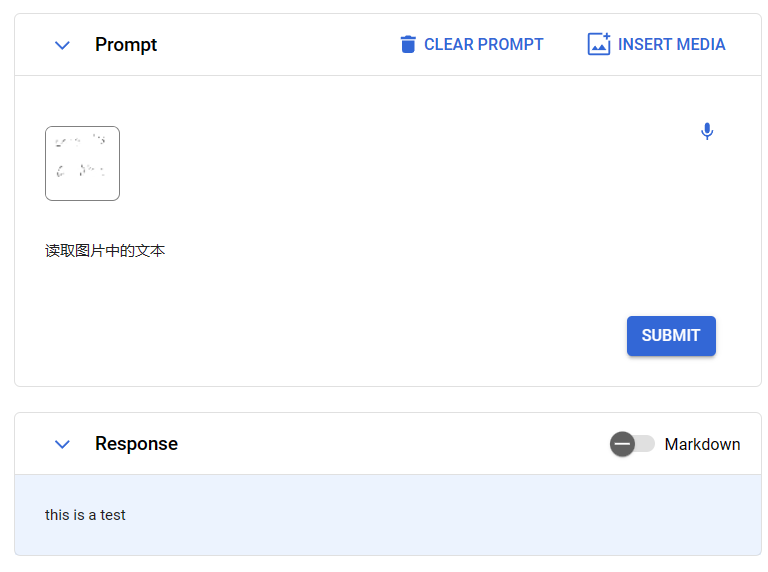Image resolution: width=768 pixels, height=572 pixels.
Task: Activate the microphone voice input icon
Action: [707, 131]
